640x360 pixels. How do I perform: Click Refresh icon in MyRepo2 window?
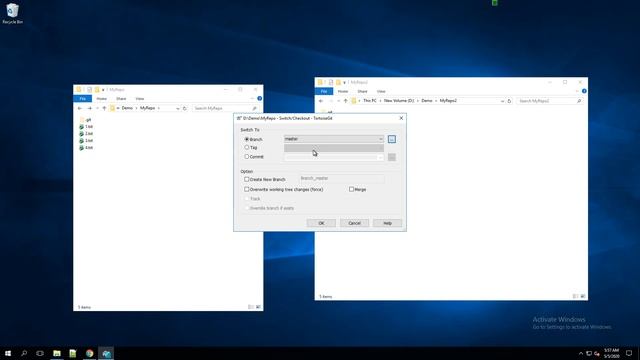point(509,101)
